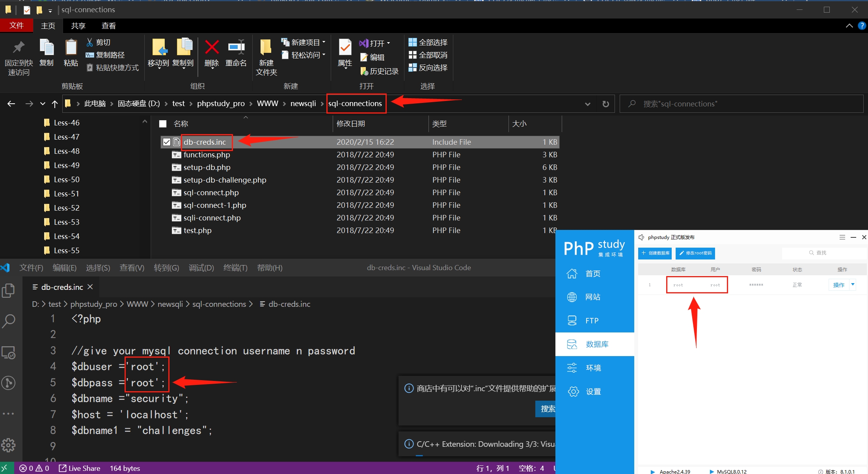Click Select All in ribbon
This screenshot has height=474, width=868.
(x=428, y=42)
